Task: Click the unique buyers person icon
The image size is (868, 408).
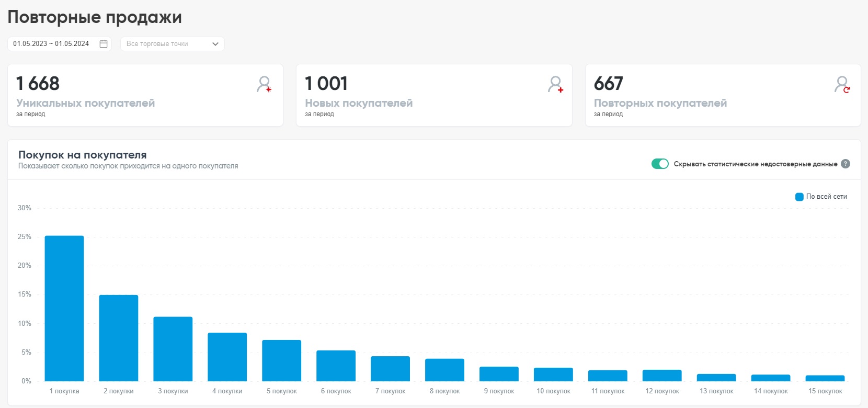Action: (264, 84)
